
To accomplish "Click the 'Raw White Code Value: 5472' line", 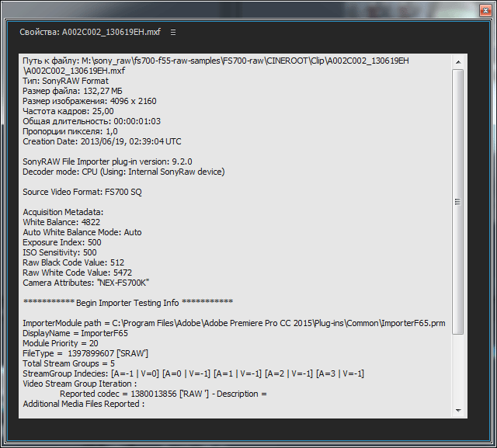I will pos(78,273).
